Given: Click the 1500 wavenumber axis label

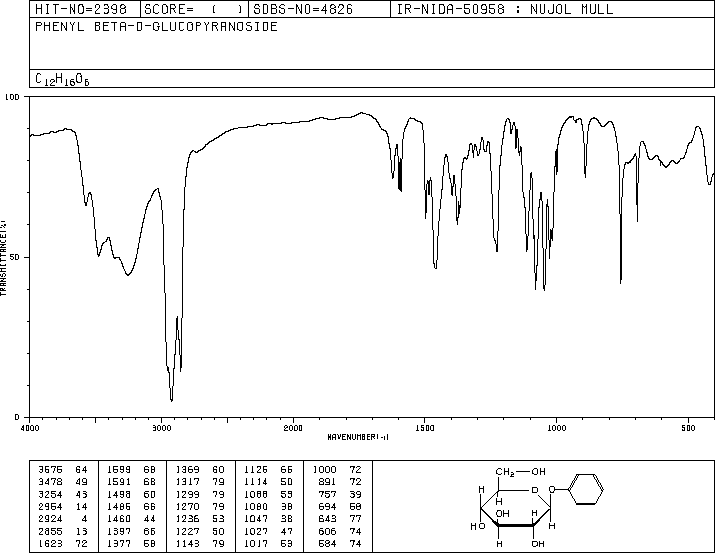Looking at the screenshot, I should (425, 428).
